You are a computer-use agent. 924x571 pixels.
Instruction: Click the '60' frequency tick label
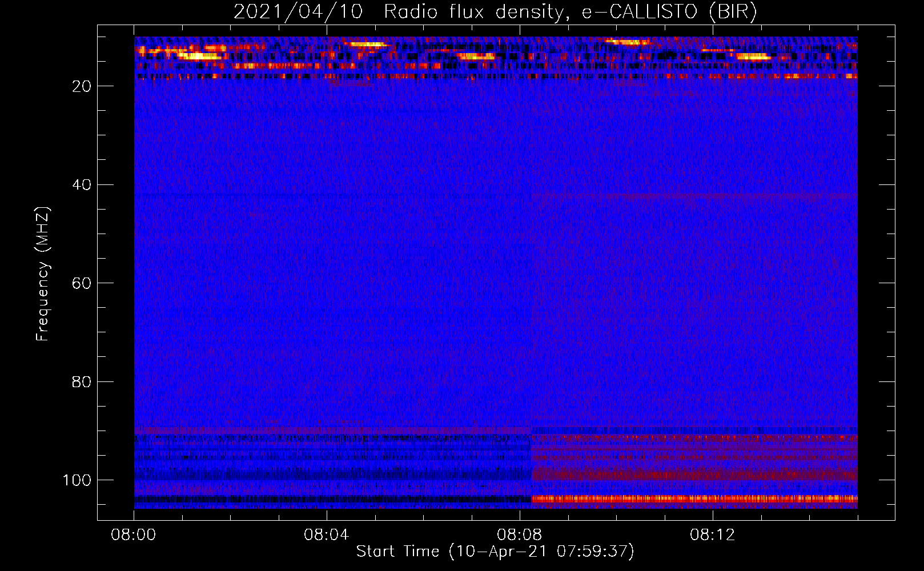[82, 283]
